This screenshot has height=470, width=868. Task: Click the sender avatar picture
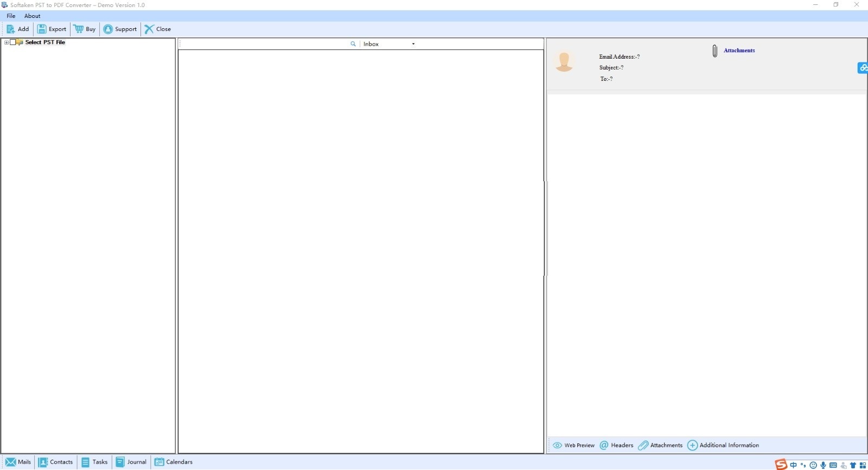[x=564, y=61]
